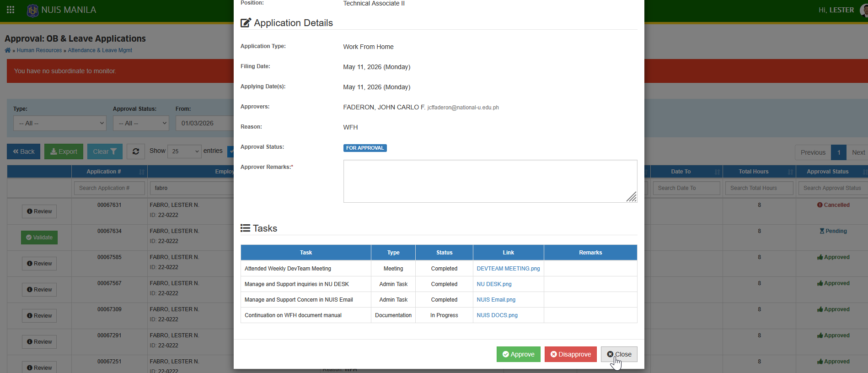Sort the Date To column

(x=717, y=172)
